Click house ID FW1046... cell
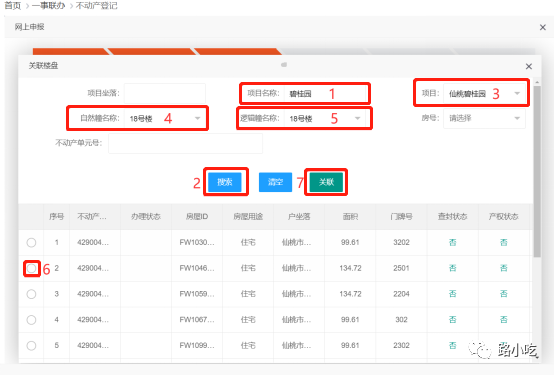Image resolution: width=554 pixels, height=375 pixels. click(x=197, y=268)
